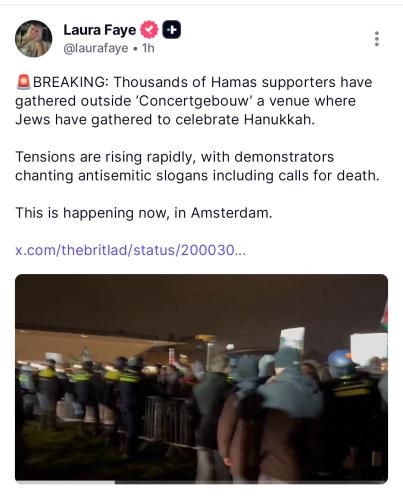Click the dark plus subscriber badge
The image size is (403, 500).
[x=172, y=30]
